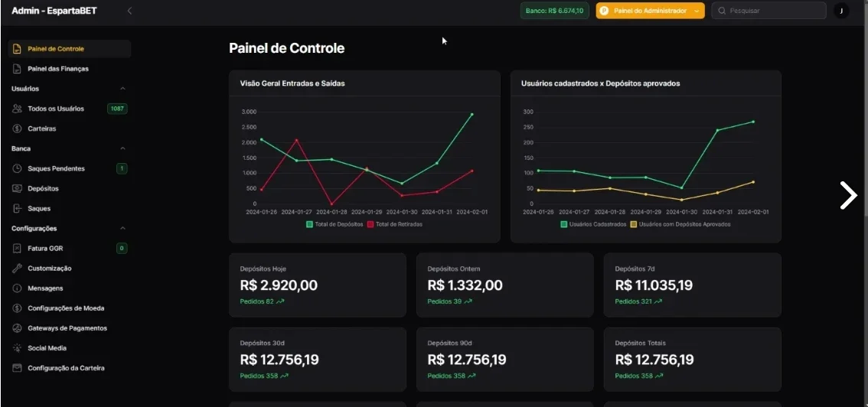Click the next slide arrow
This screenshot has width=868, height=407.
(x=848, y=195)
